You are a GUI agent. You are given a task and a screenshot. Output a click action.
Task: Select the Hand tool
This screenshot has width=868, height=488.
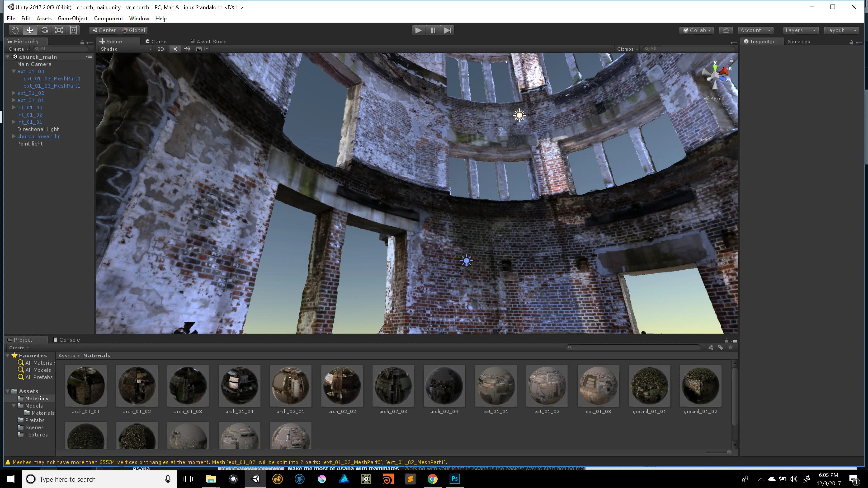pyautogui.click(x=15, y=30)
